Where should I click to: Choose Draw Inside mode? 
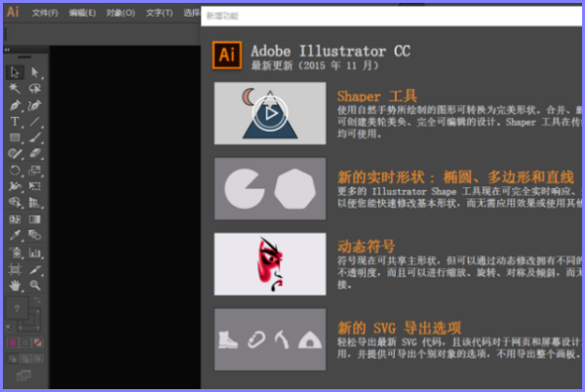pos(37,359)
